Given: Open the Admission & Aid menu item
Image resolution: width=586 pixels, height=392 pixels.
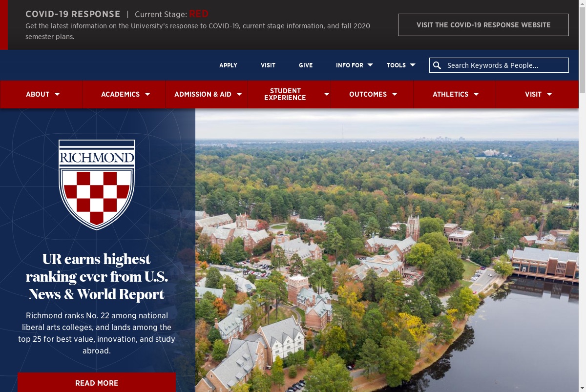Looking at the screenshot, I should (203, 94).
